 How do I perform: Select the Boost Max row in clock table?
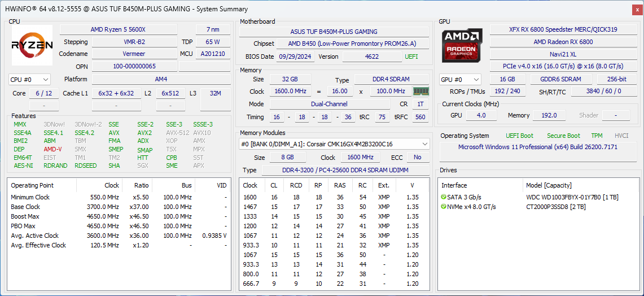click(119, 216)
